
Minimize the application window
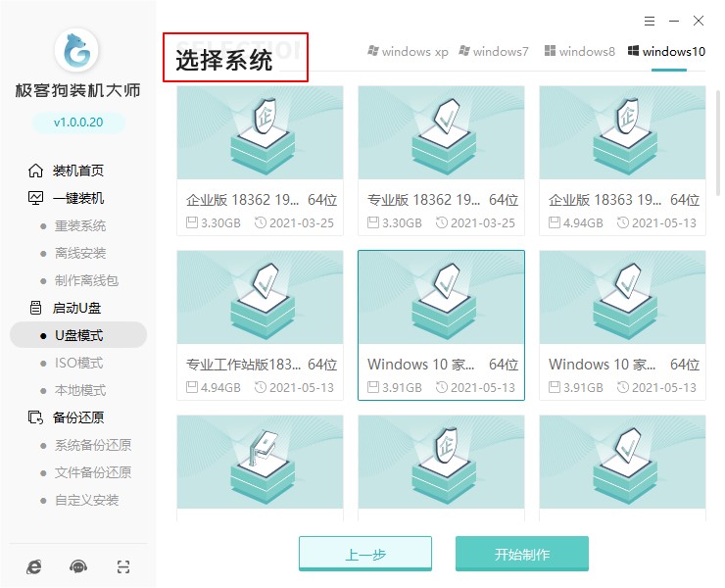point(674,21)
